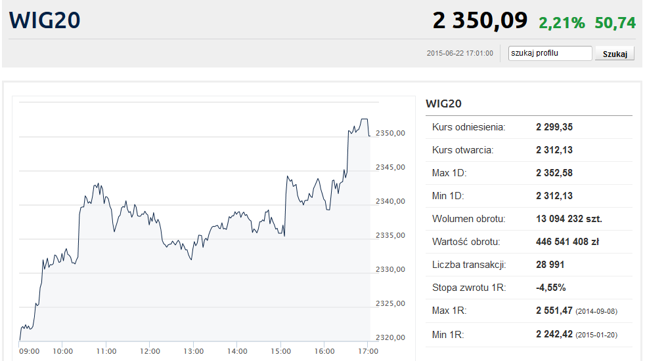Click the 2320,00 price axis label
The height and width of the screenshot is (361, 645).
pyautogui.click(x=390, y=338)
